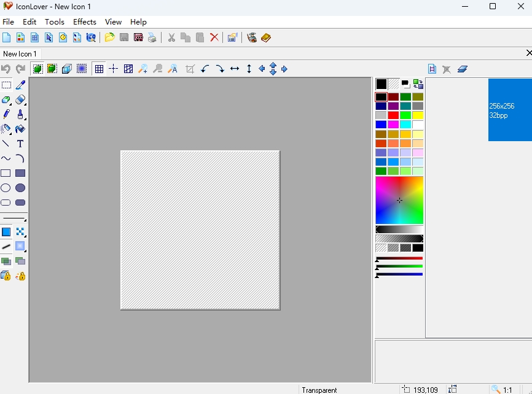
Task: Select the pencil tool
Action: click(x=6, y=114)
